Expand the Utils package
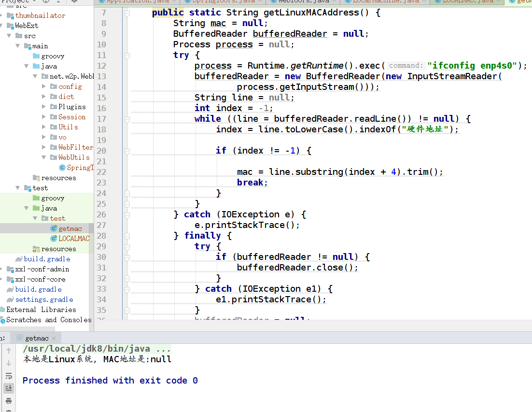This screenshot has height=412, width=532. pos(43,127)
